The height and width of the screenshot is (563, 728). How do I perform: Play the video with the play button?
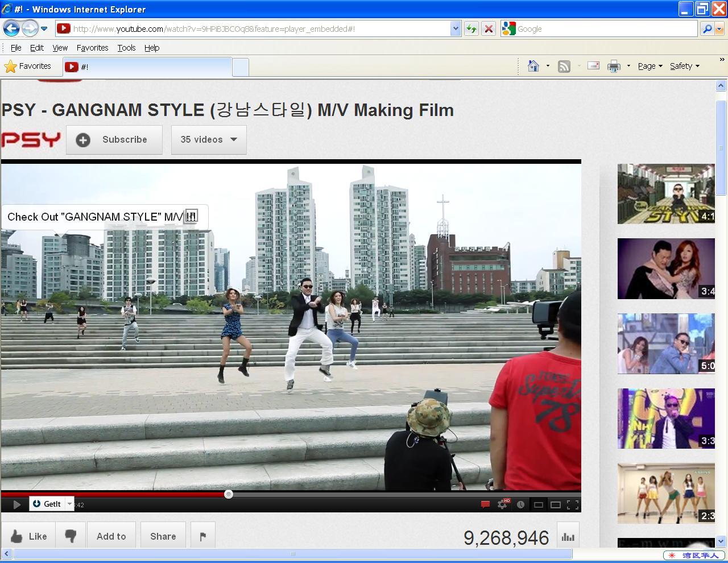pos(16,504)
